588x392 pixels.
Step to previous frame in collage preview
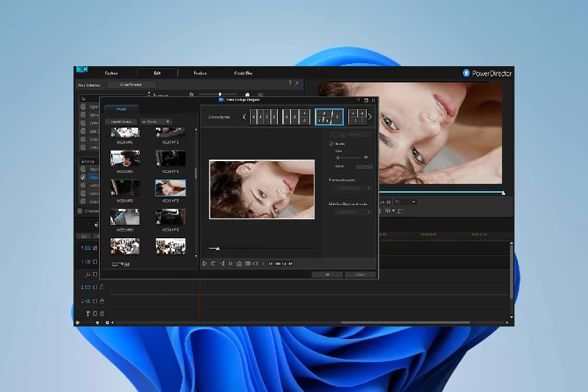[x=222, y=264]
